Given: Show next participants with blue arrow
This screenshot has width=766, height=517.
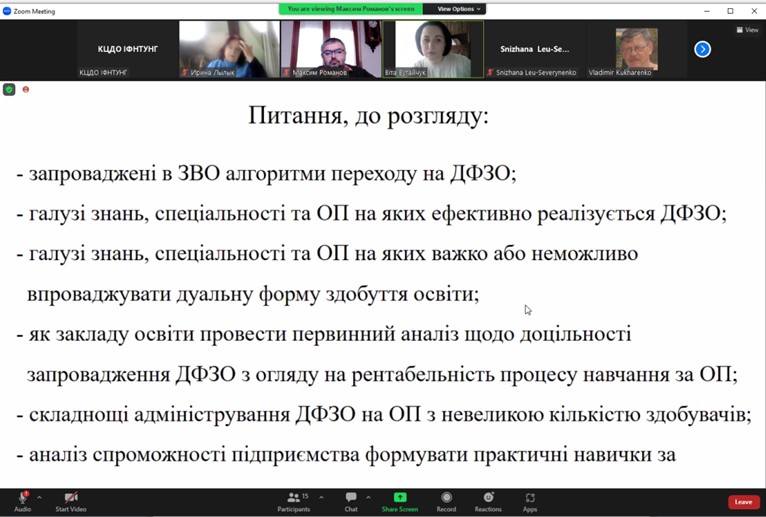Looking at the screenshot, I should [x=702, y=49].
